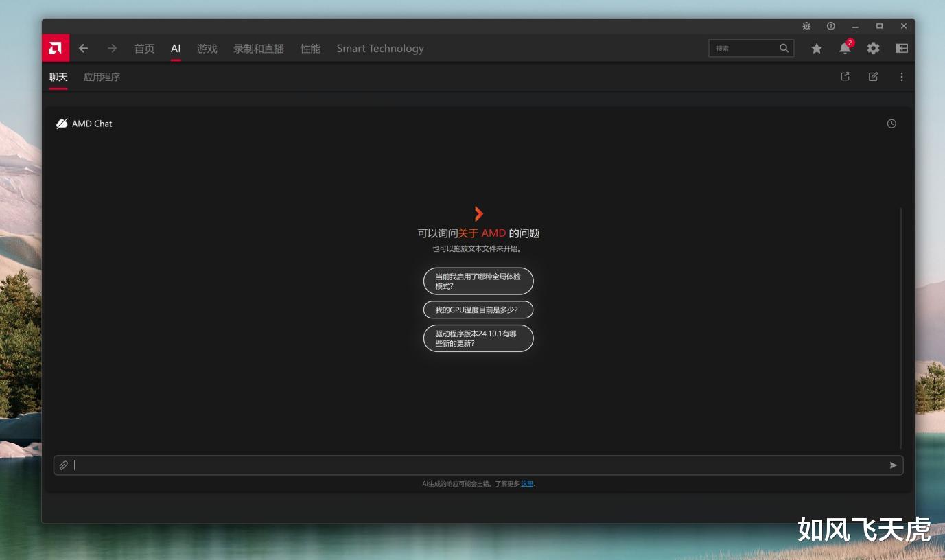
Task: Open the 首页 home tab
Action: tap(144, 49)
